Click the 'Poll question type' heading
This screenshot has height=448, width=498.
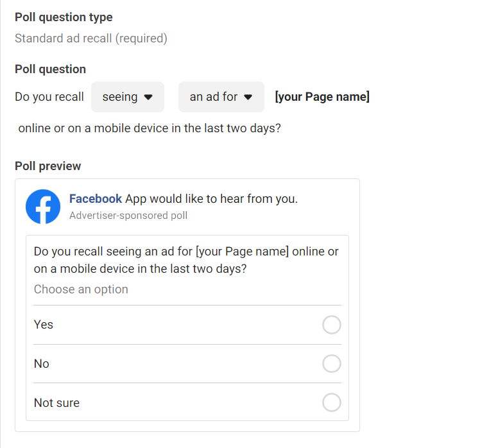point(64,17)
